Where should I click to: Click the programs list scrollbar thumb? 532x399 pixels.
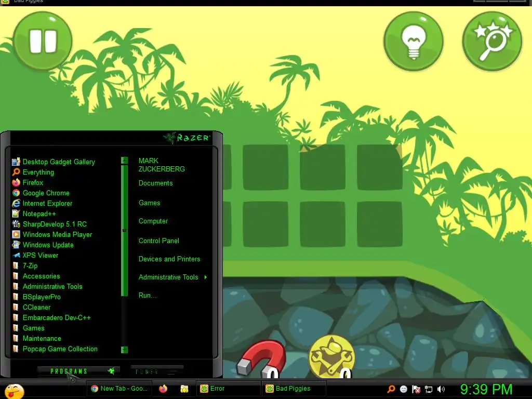(x=125, y=230)
